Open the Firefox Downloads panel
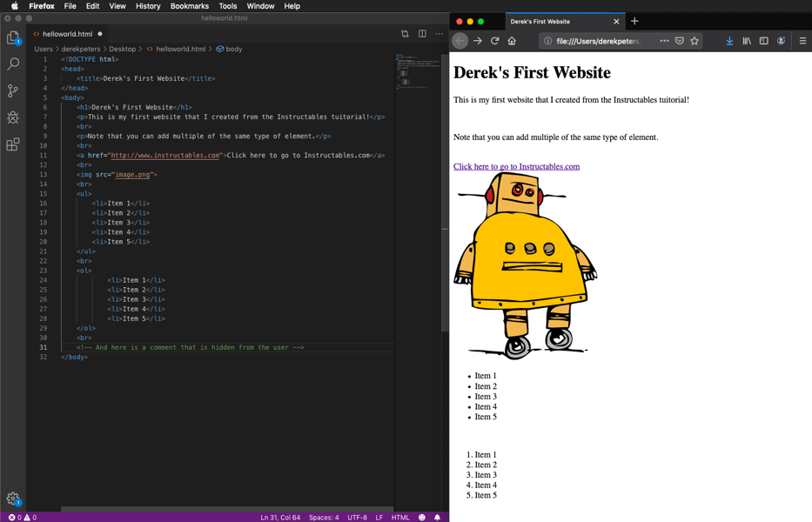 (729, 41)
